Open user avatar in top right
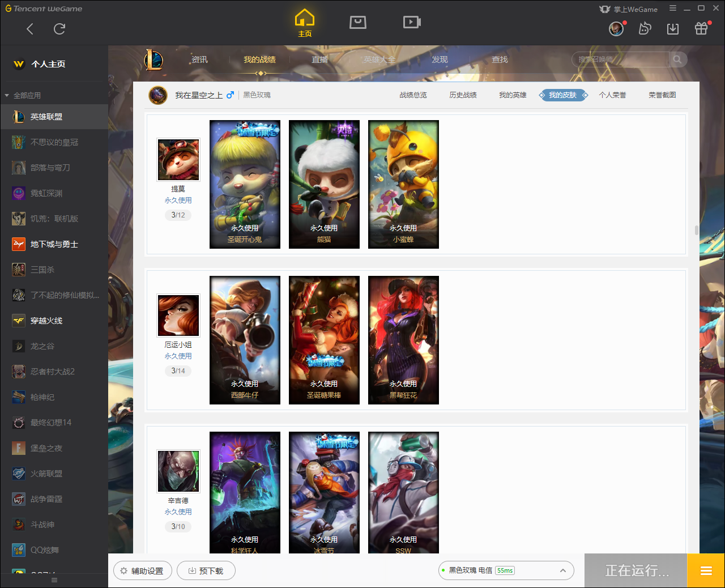This screenshot has width=725, height=588. 616,28
